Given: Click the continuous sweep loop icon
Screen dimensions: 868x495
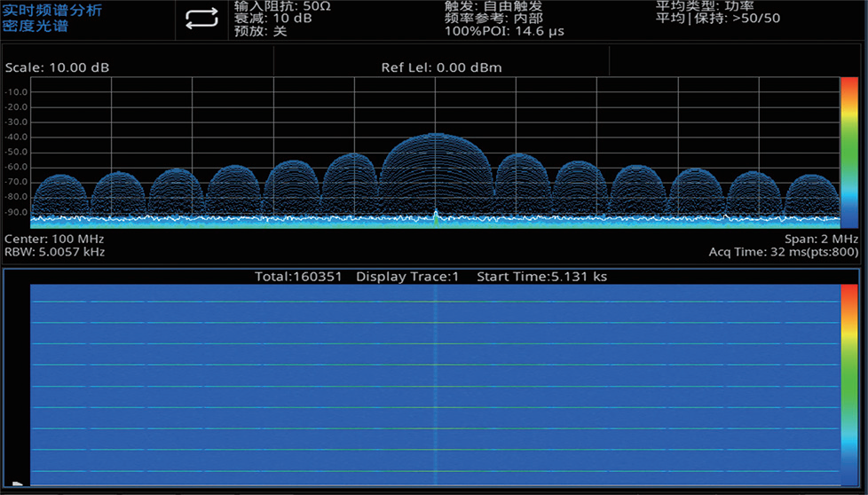Looking at the screenshot, I should point(201,19).
